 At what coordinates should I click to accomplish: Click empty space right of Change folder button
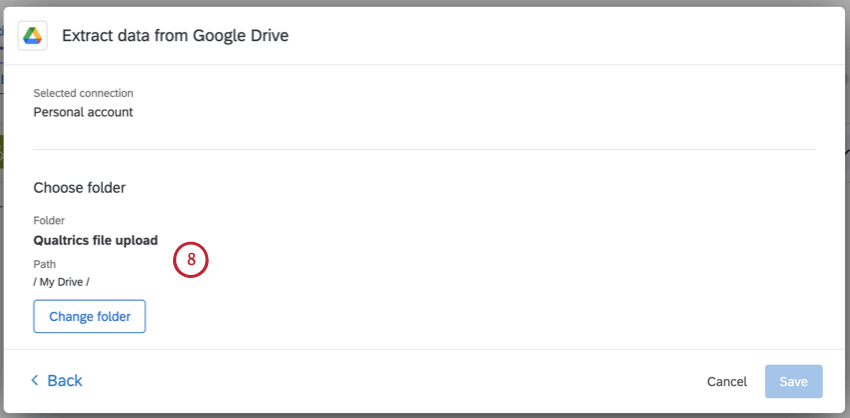point(450,316)
